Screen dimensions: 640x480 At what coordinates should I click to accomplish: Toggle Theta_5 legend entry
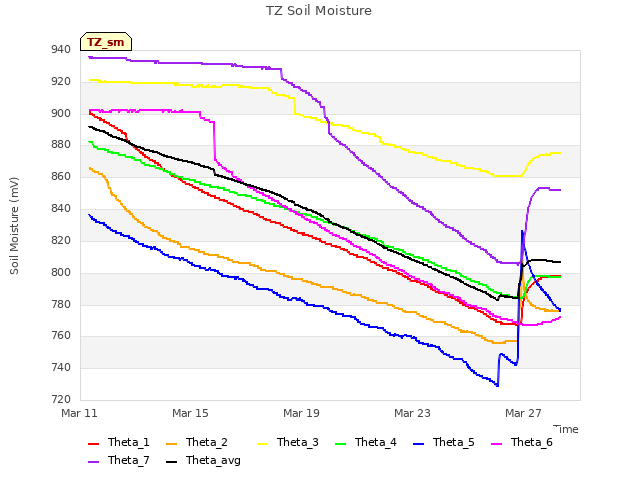444,442
